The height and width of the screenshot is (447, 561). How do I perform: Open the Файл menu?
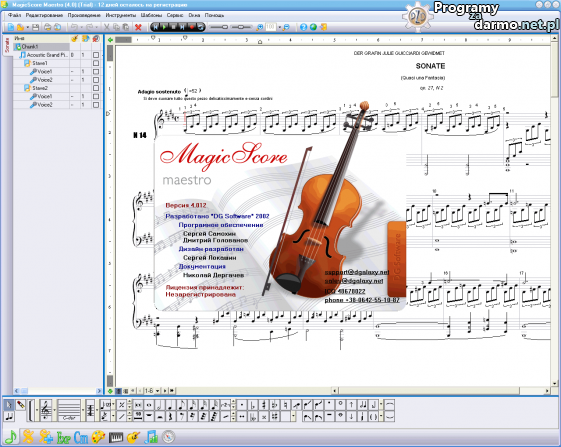click(x=15, y=15)
